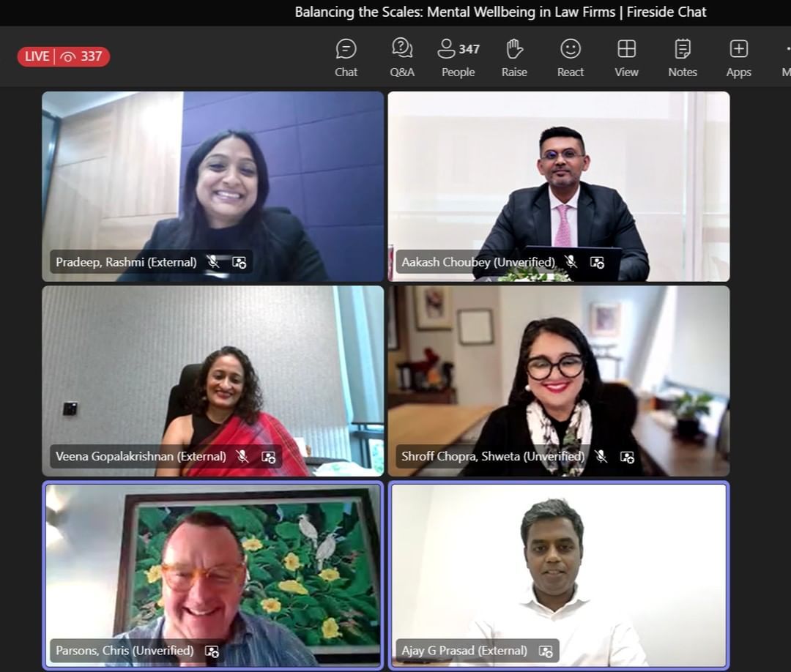The image size is (791, 672).
Task: Open the Chat panel
Action: (346, 58)
